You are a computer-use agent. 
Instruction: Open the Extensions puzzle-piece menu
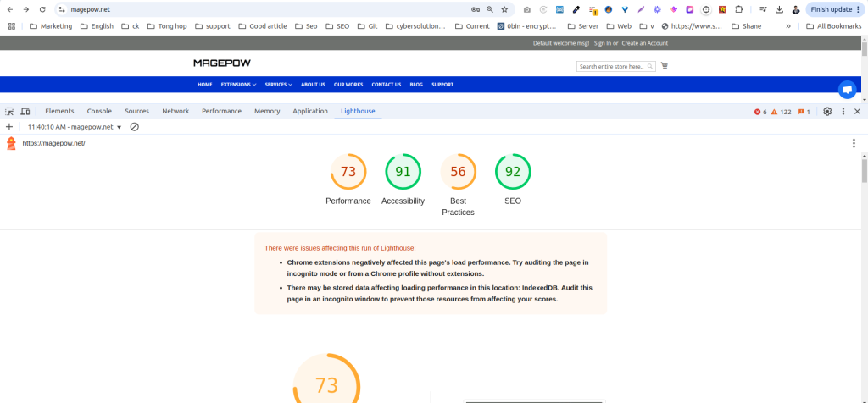(738, 9)
